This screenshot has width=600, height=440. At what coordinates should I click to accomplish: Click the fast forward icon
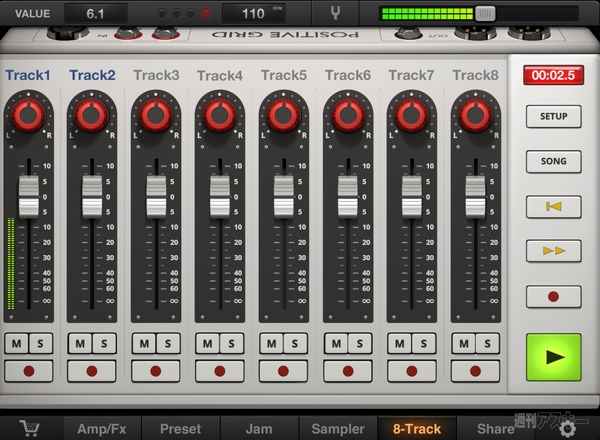(553, 250)
